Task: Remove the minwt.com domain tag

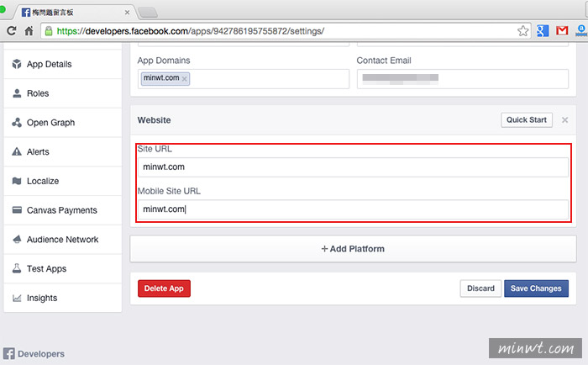Action: click(184, 79)
